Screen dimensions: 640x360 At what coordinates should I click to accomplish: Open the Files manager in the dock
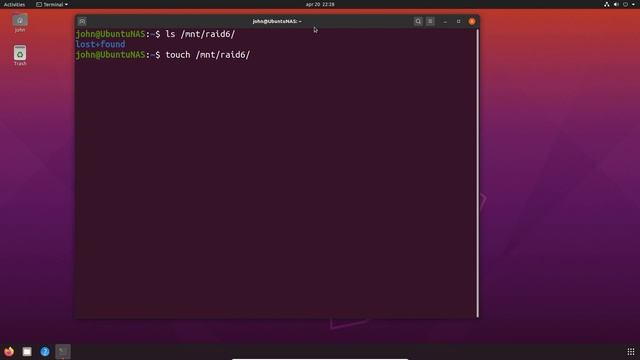(27, 351)
